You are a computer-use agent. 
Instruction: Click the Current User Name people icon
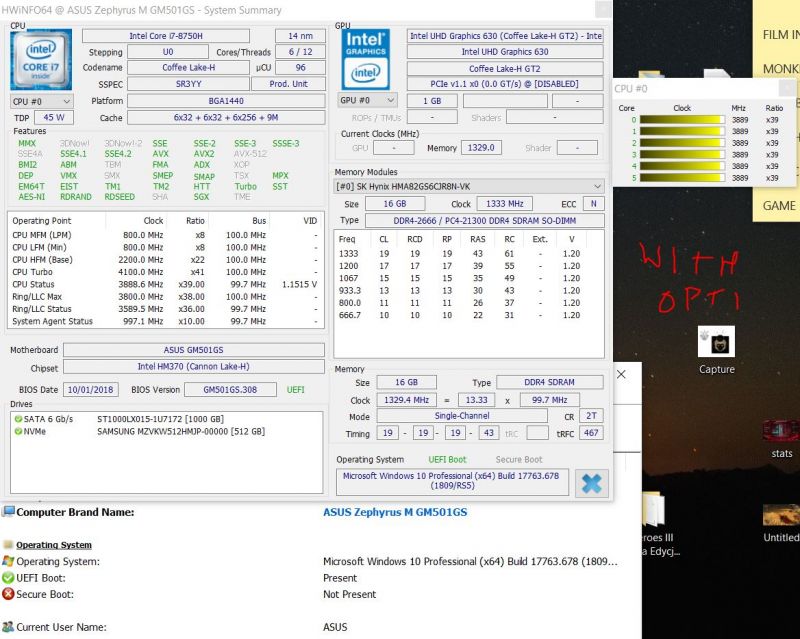click(x=8, y=627)
